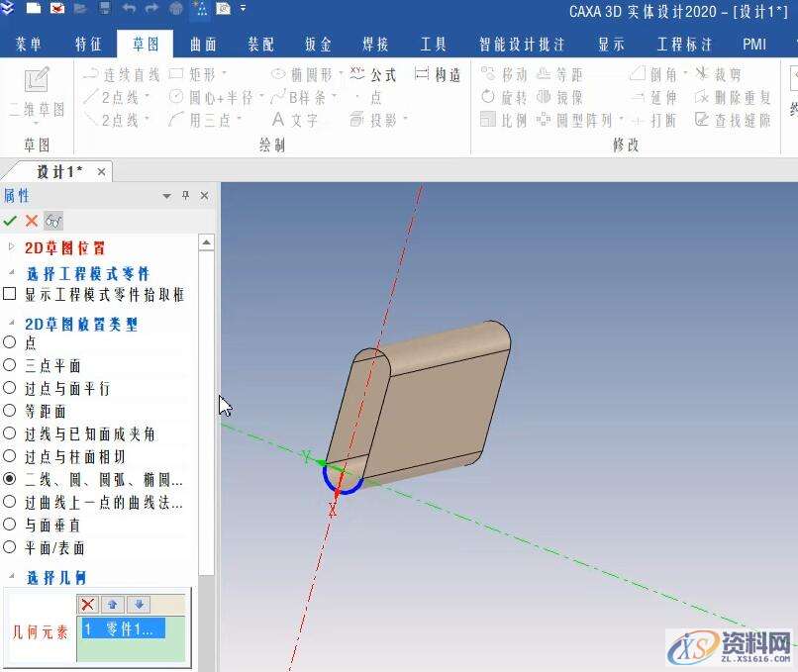Open the 菜单 menu

pyautogui.click(x=28, y=44)
